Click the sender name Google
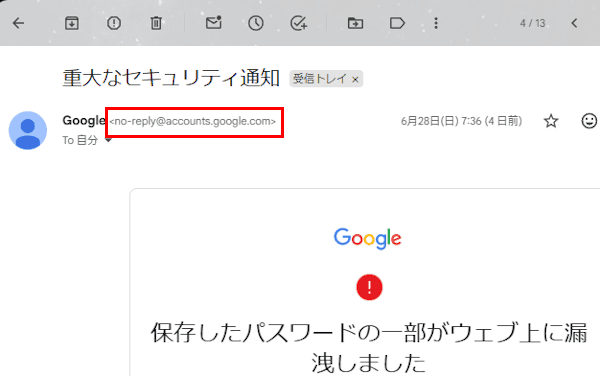This screenshot has width=600, height=376. [84, 120]
